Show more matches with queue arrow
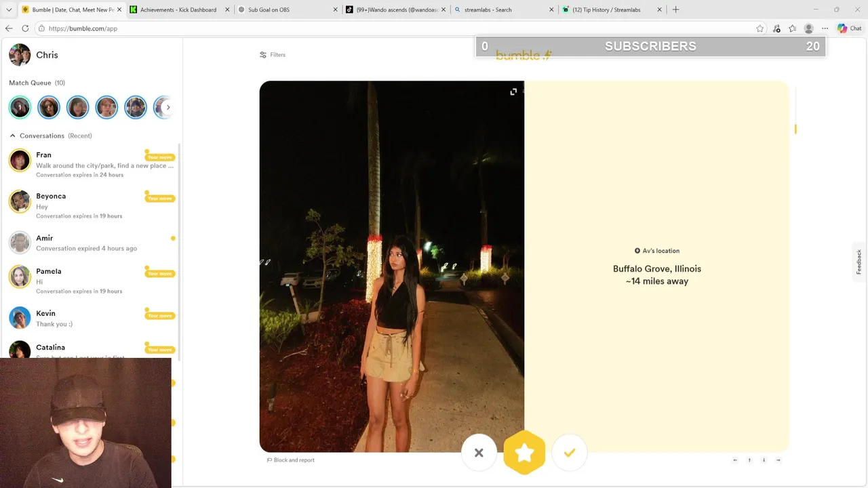This screenshot has height=488, width=868. (168, 107)
